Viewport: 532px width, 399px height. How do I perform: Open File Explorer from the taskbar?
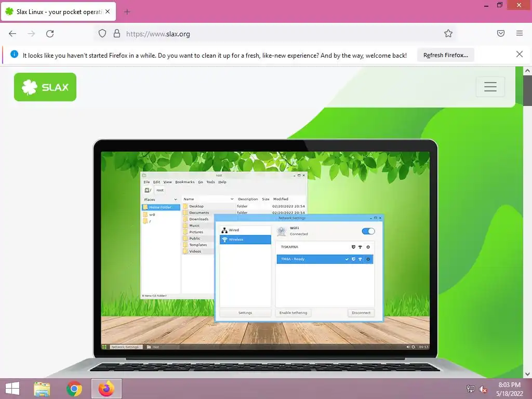42,389
